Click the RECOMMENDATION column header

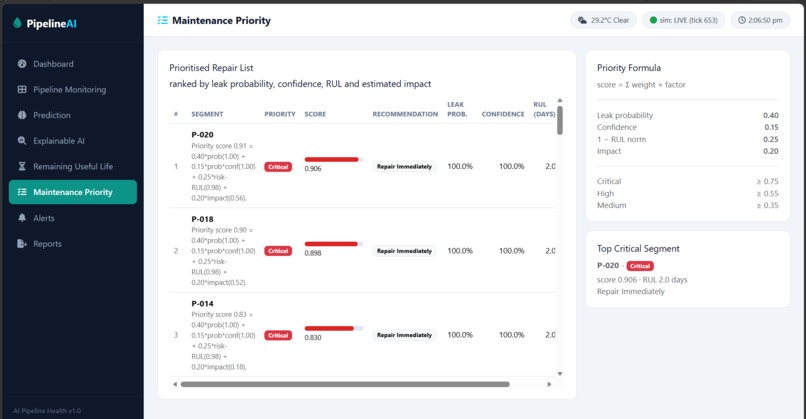405,114
